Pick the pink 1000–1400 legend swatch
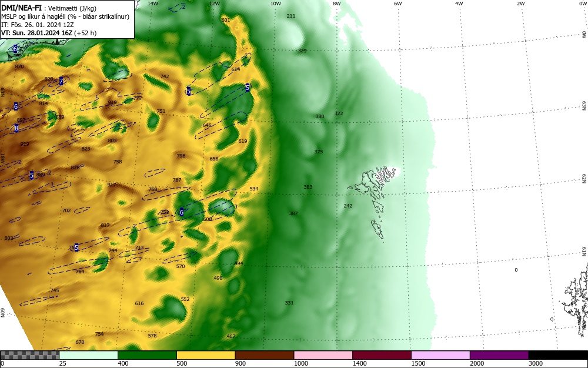The height and width of the screenshot is (368, 588). [323, 355]
